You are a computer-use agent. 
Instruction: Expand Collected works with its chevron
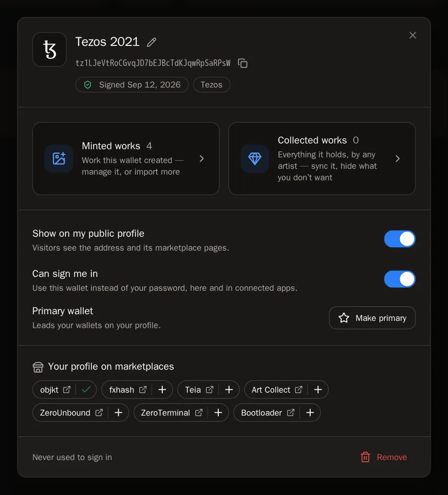pos(397,158)
